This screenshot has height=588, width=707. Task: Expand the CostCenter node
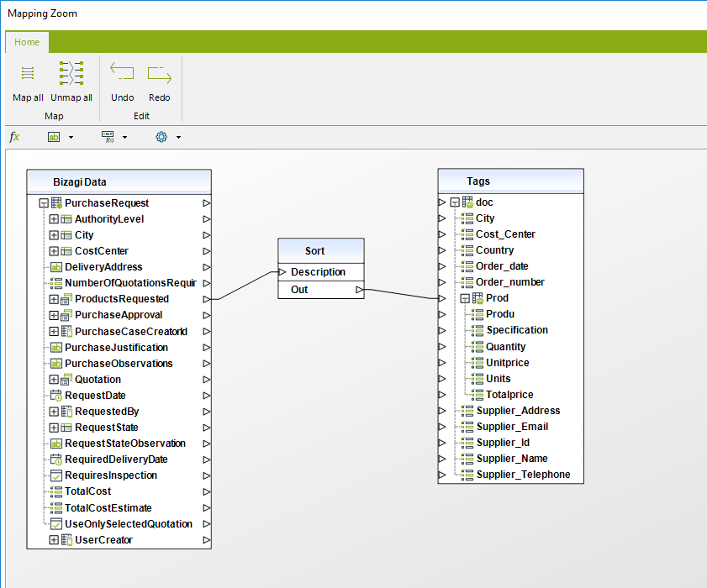click(x=54, y=251)
